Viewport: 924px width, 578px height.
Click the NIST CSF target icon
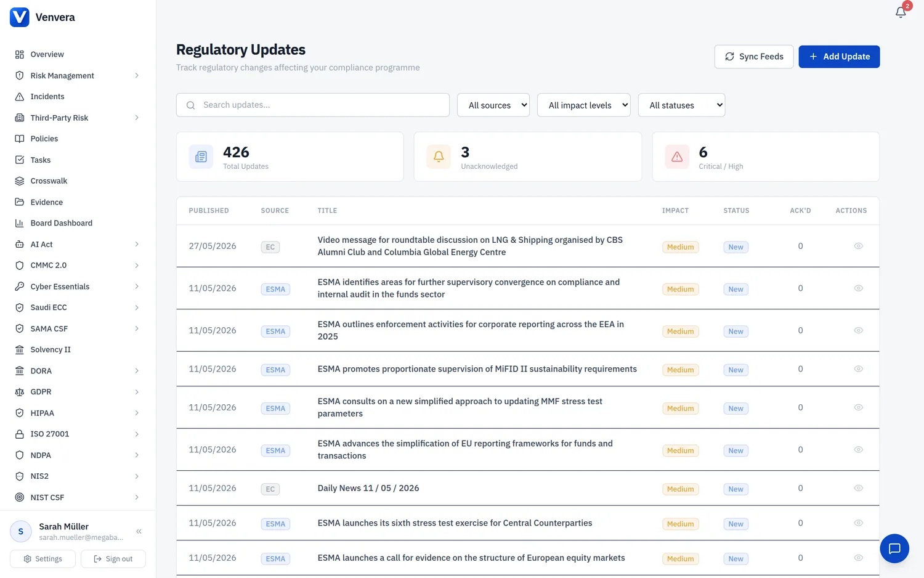coord(20,497)
